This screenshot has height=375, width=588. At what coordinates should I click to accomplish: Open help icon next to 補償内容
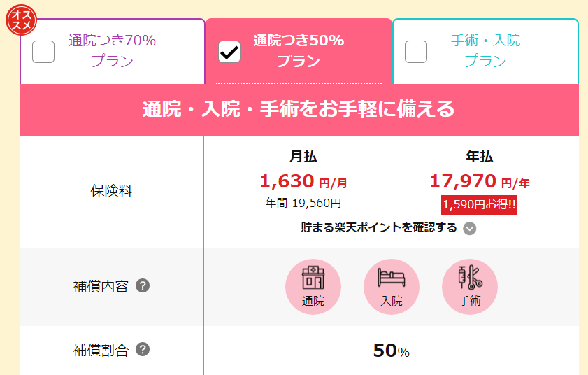143,285
